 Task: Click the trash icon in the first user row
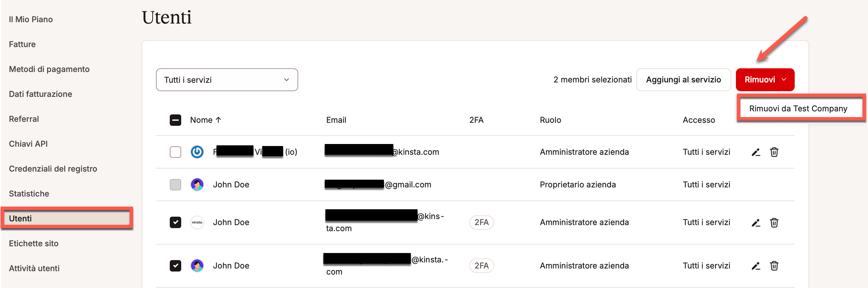(x=774, y=152)
